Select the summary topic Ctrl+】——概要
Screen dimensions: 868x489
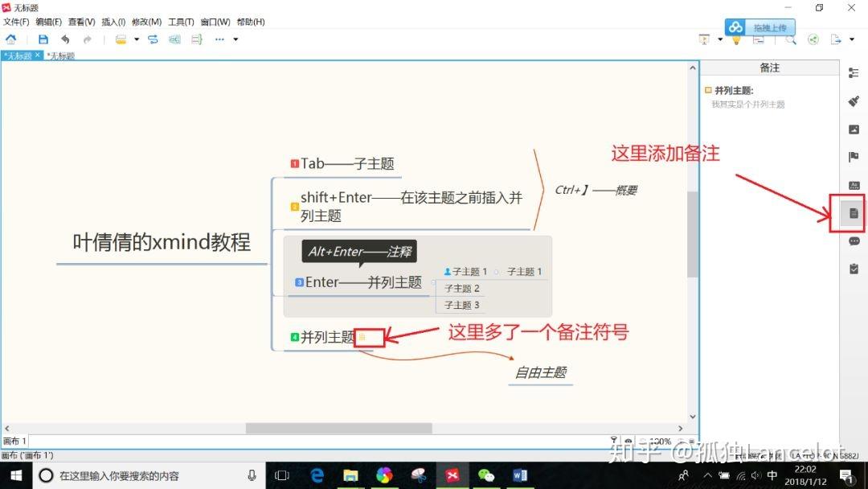(596, 190)
